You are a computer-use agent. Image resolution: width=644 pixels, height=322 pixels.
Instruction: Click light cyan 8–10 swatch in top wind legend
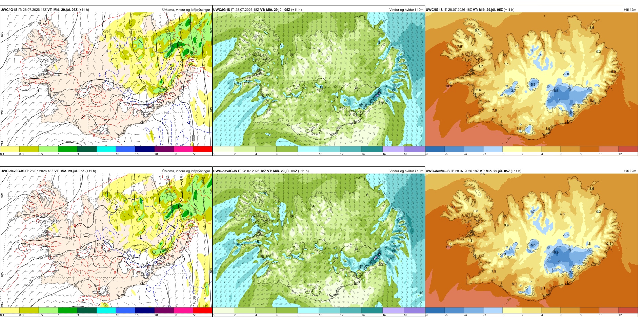tap(308, 149)
